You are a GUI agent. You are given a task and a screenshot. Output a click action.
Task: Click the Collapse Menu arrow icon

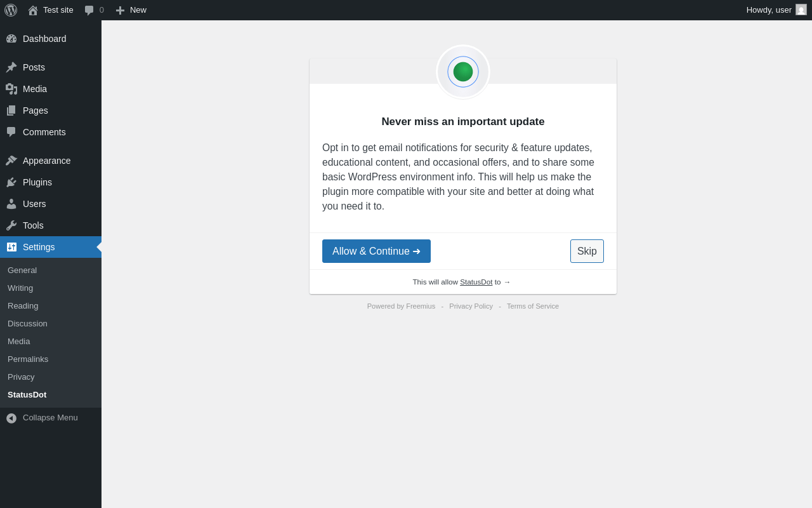(11, 418)
